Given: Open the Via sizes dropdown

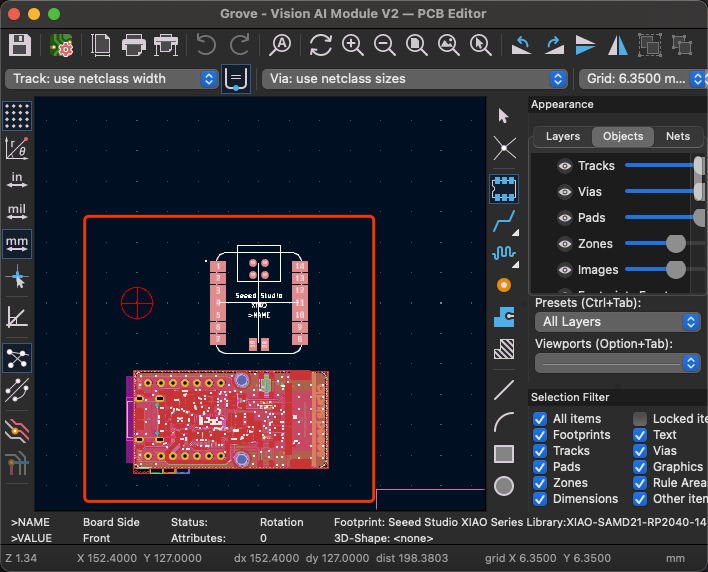Looking at the screenshot, I should (415, 79).
